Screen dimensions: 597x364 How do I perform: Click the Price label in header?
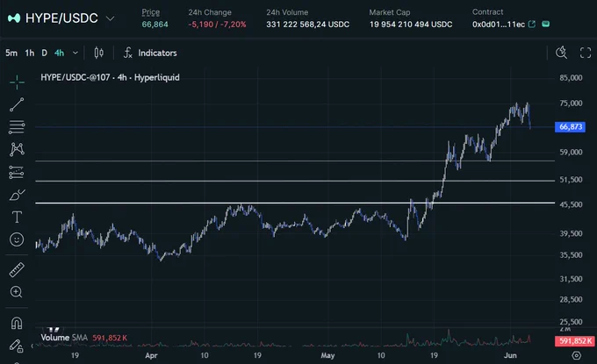click(x=151, y=12)
